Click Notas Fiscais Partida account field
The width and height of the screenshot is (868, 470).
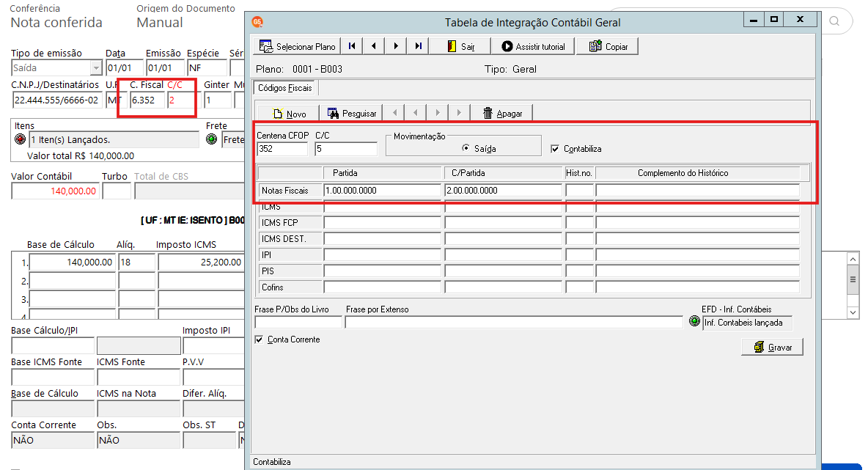383,191
